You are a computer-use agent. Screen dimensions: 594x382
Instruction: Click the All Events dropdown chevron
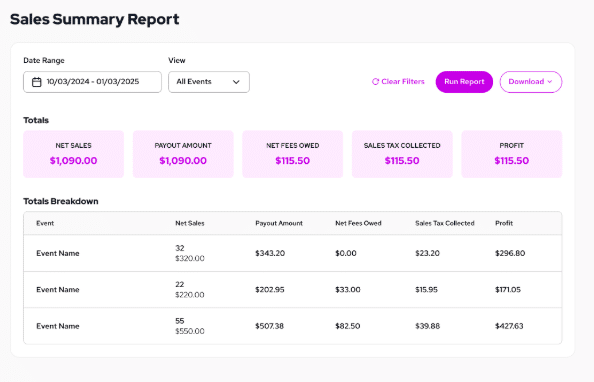tap(236, 82)
